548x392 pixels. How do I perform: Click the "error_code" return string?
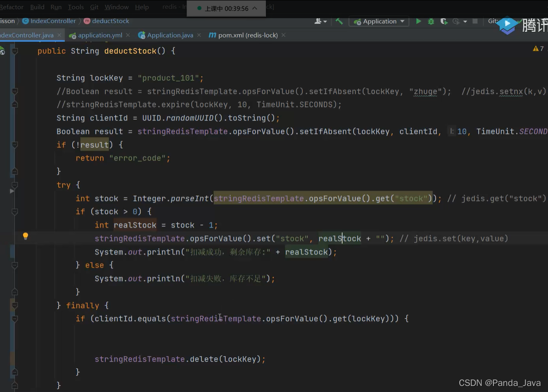[137, 158]
